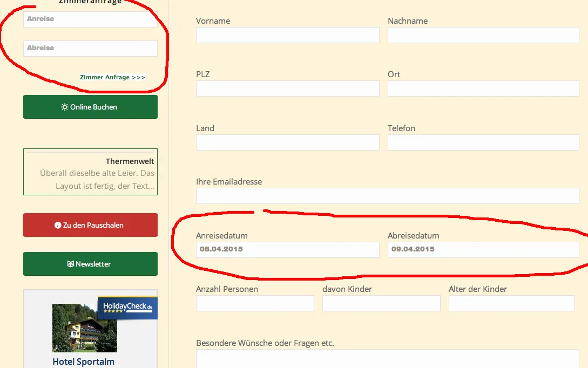Open the Zu den Pauschalen button
Viewport: 588px width, 368px height.
[90, 225]
